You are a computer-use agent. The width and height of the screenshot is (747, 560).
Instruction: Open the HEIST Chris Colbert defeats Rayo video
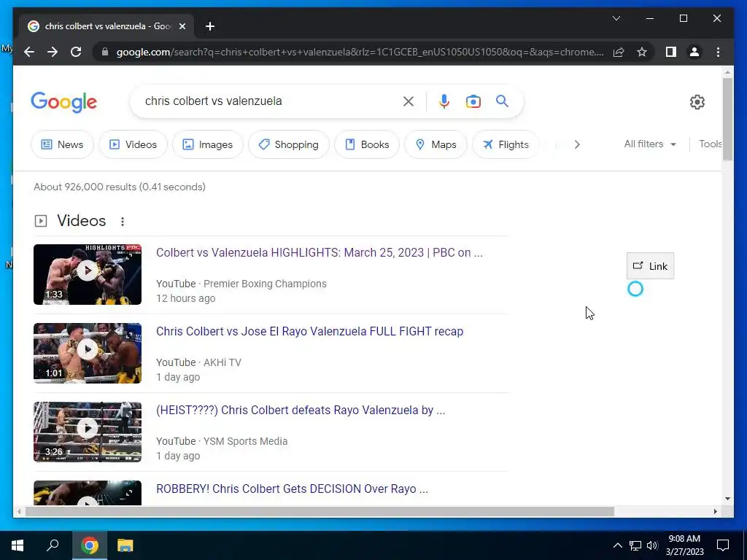301,410
